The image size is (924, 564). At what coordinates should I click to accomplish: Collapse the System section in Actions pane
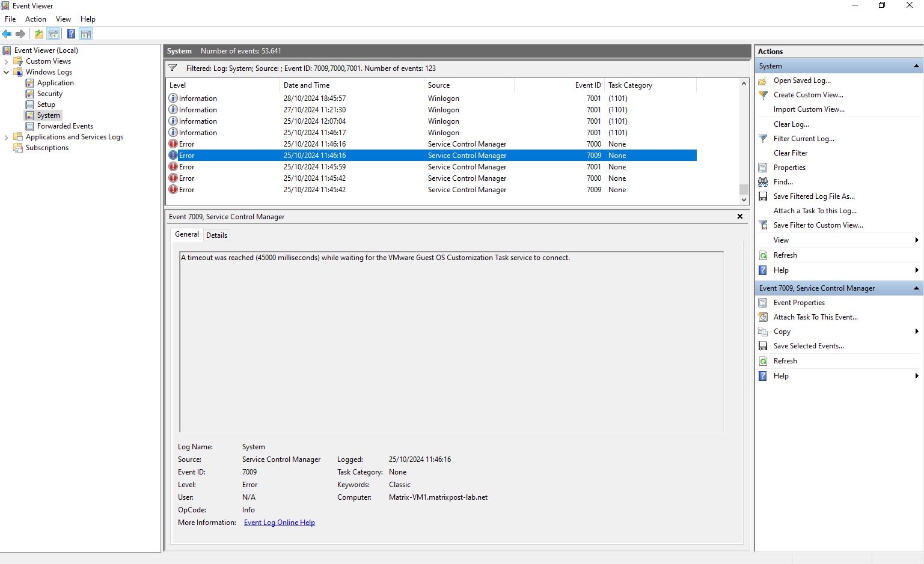[x=916, y=66]
